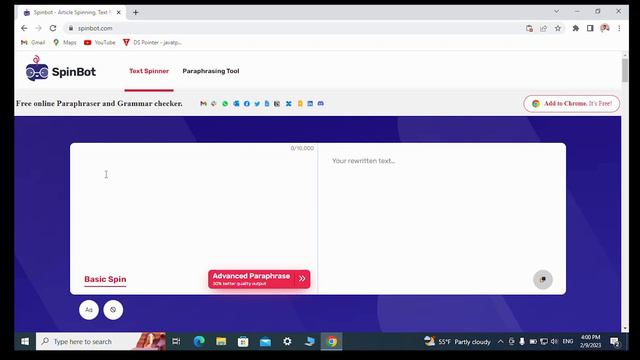
Task: Open the notification center icon
Action: click(x=615, y=341)
